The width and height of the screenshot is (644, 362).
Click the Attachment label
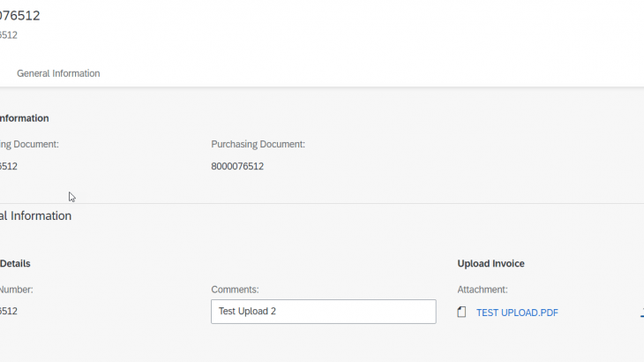tap(482, 290)
